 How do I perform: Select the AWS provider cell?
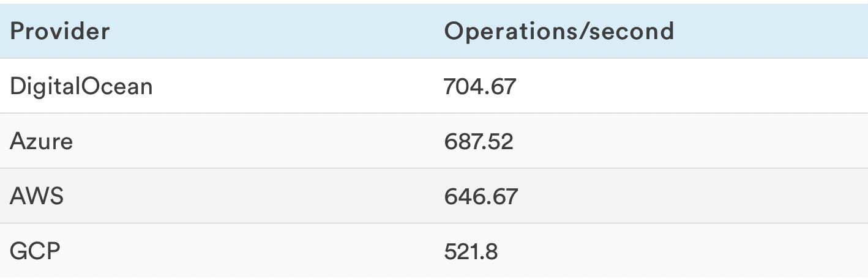(37, 196)
